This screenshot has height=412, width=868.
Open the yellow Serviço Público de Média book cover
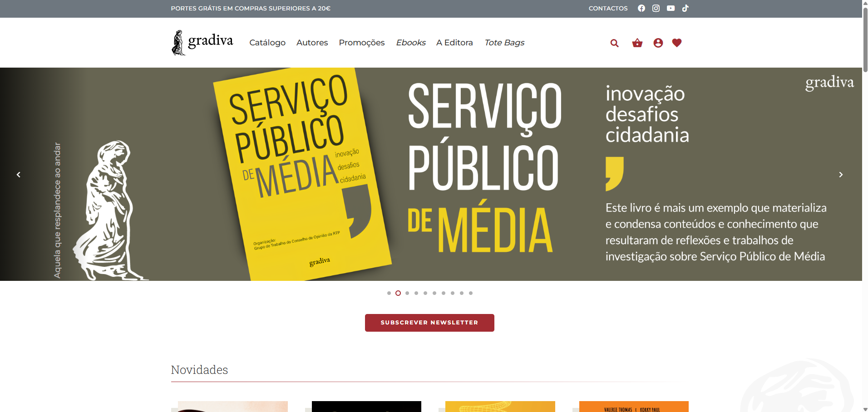point(302,175)
